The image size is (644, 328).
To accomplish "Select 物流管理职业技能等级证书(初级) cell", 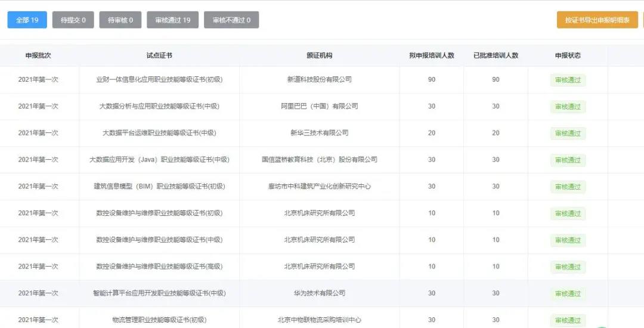I will tap(159, 320).
